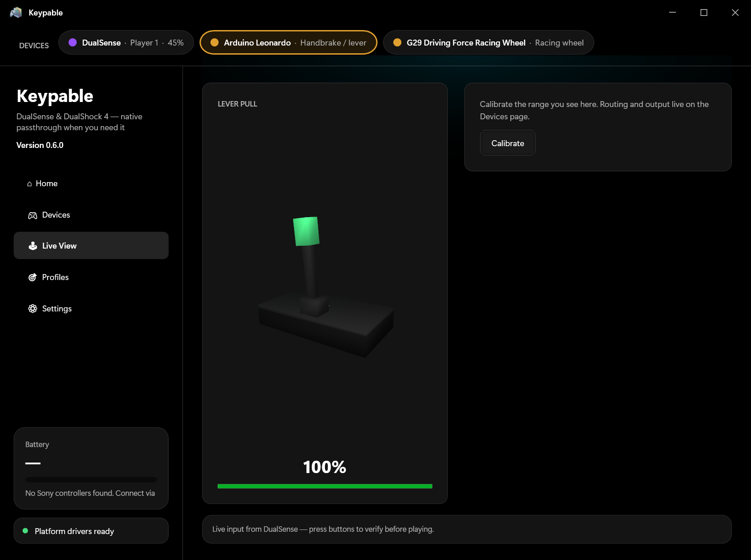Click the 'Calibrate the range you see here' description
This screenshot has width=751, height=560.
[x=594, y=110]
